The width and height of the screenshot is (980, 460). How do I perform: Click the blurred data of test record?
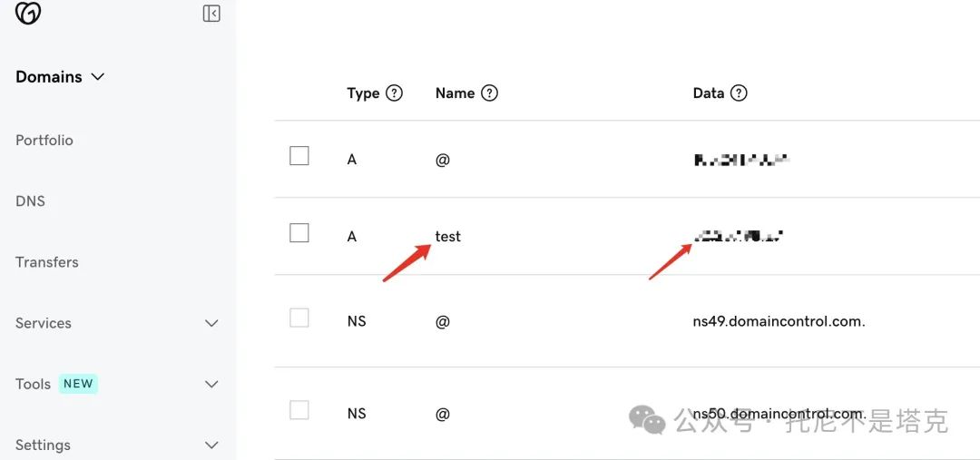(x=739, y=236)
